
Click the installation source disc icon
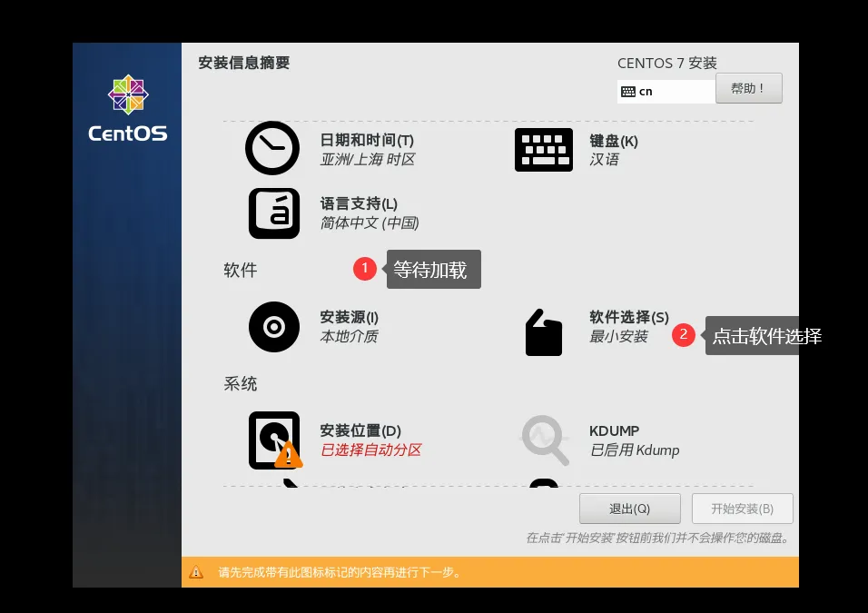point(274,327)
